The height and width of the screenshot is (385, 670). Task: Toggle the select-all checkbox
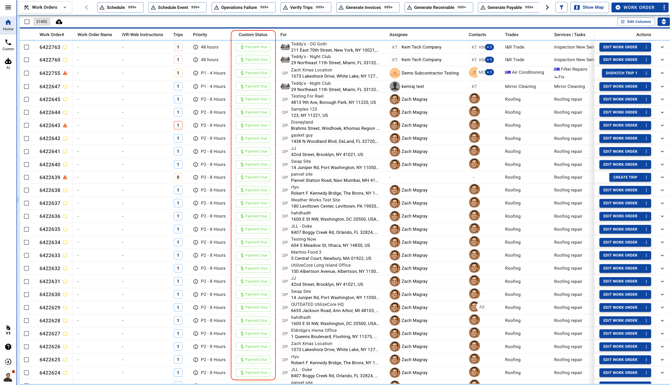[27, 22]
